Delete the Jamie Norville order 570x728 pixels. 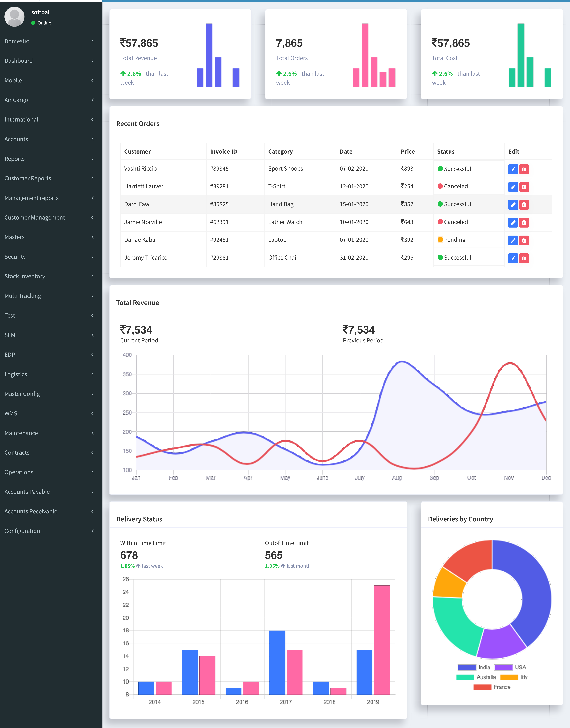point(524,223)
